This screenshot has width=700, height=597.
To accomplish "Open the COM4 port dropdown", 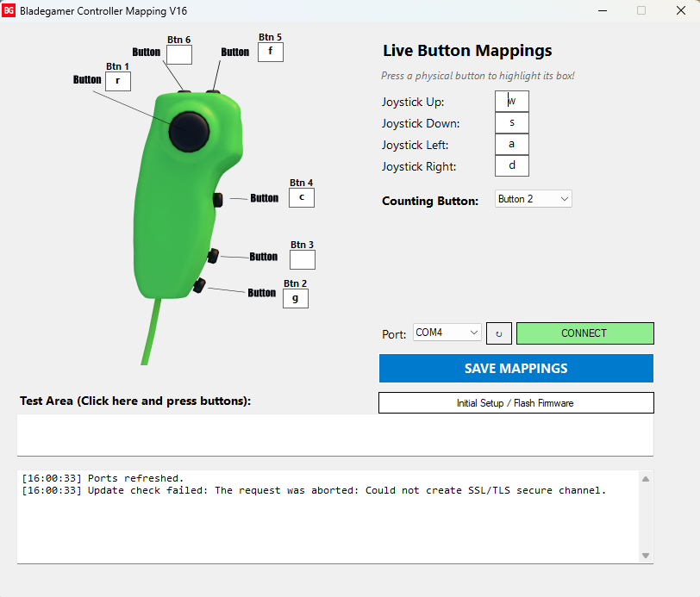I will (447, 333).
